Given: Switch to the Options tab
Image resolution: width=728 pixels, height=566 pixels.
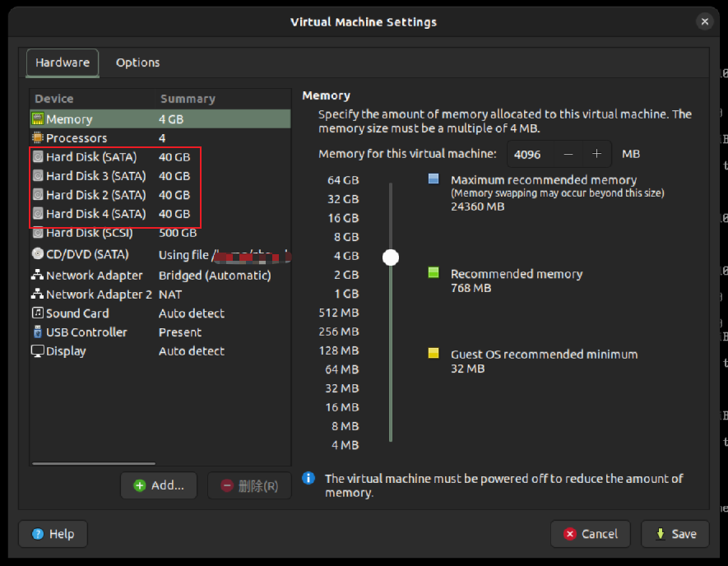Looking at the screenshot, I should pyautogui.click(x=137, y=63).
